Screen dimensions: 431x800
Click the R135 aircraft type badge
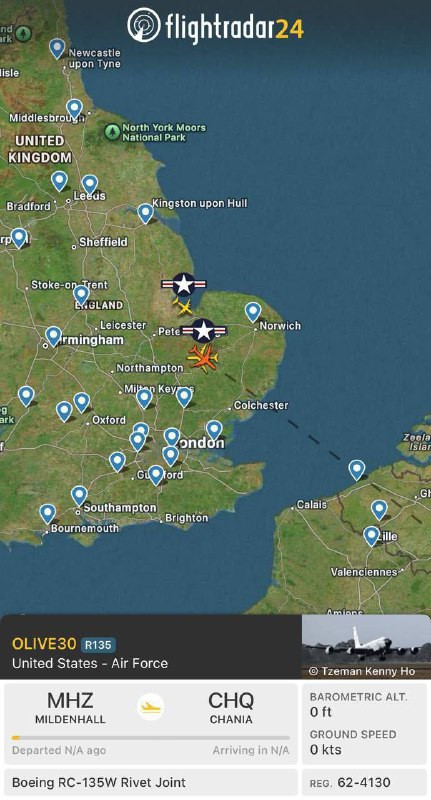coord(98,645)
